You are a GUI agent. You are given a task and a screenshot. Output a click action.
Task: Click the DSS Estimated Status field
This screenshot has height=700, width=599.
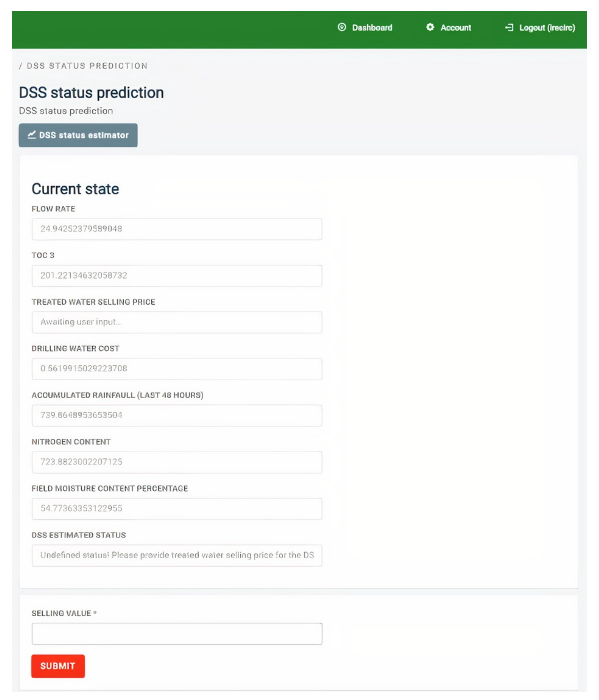click(177, 555)
